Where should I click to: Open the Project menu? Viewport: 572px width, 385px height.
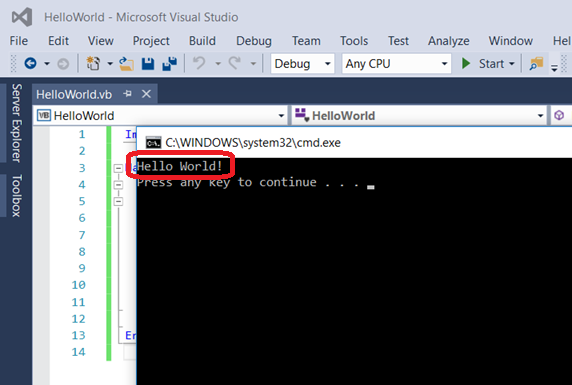pyautogui.click(x=151, y=41)
